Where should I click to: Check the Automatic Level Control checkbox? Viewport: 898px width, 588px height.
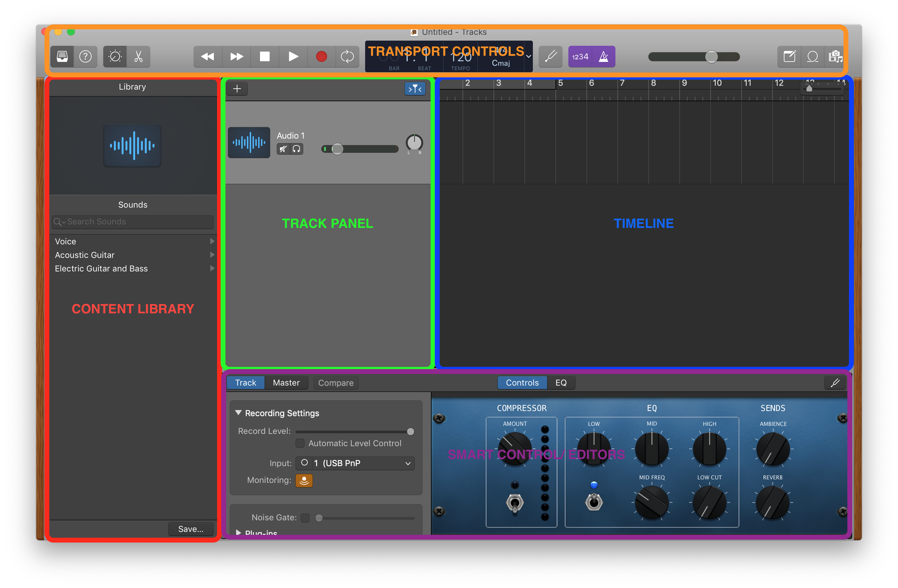(x=300, y=443)
